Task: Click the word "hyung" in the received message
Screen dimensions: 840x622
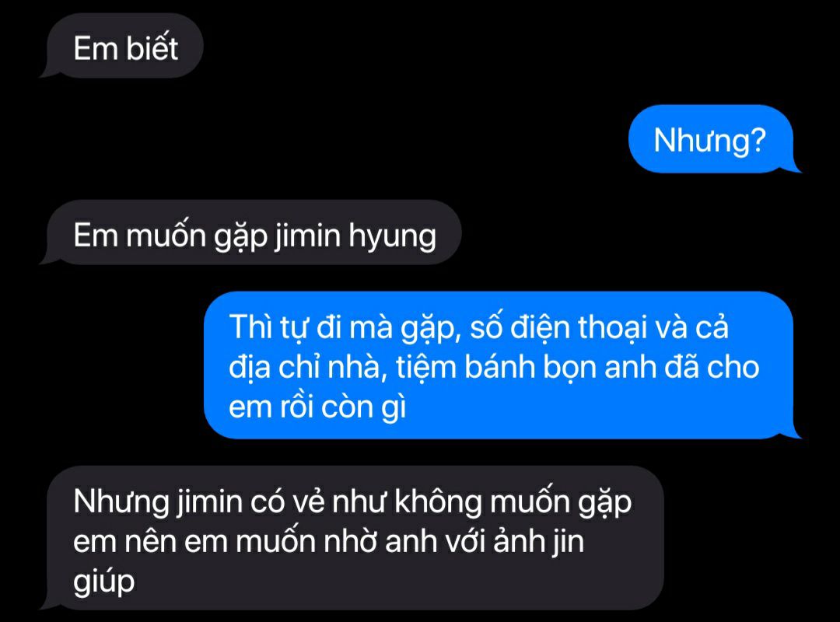Action: click(x=393, y=237)
